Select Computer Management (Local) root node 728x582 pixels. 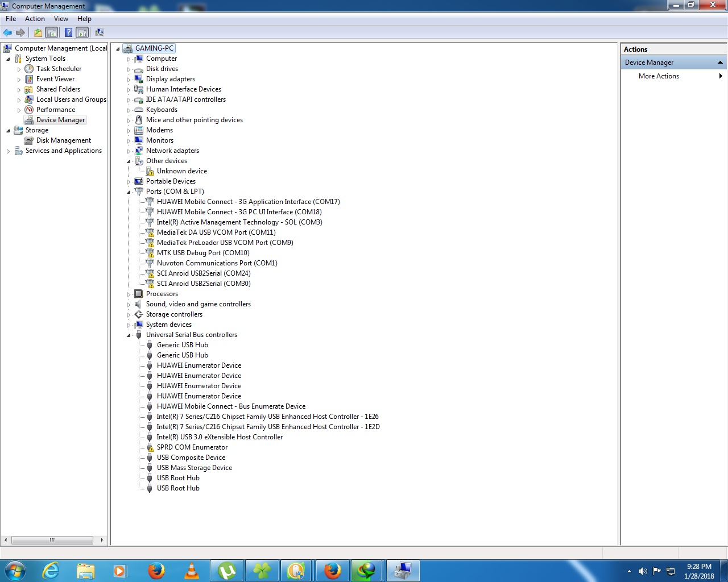[x=61, y=48]
